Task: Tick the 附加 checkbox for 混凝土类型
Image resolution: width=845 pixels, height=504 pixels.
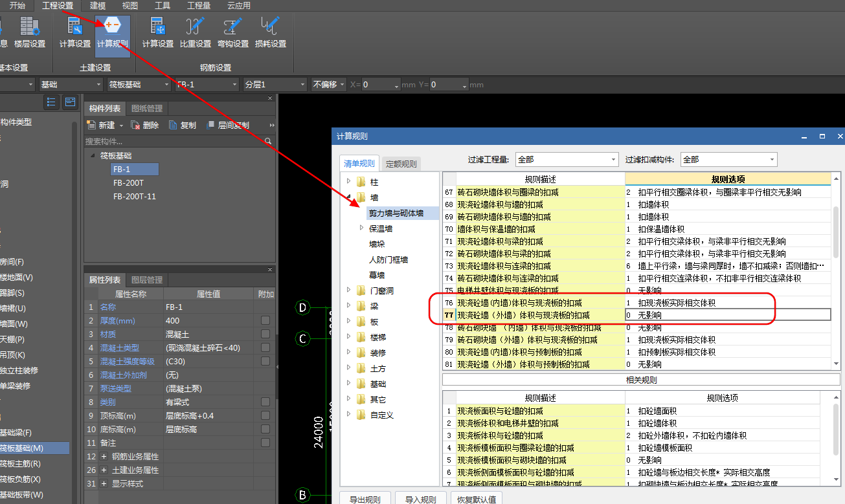Action: [x=265, y=348]
